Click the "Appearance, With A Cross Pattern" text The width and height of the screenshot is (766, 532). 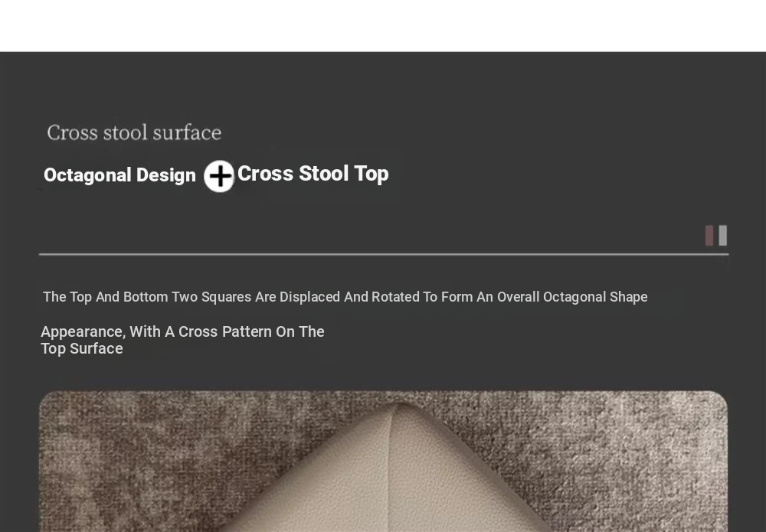coord(182,332)
